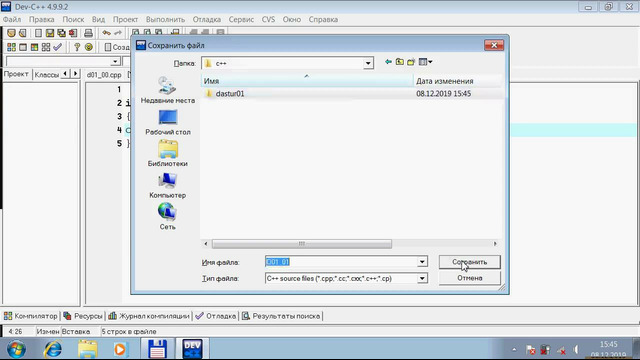Go back with the green arrow in dialog
This screenshot has height=360, width=640.
[388, 62]
